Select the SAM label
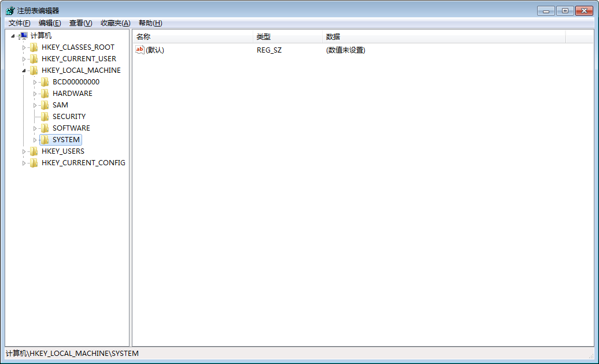The height and width of the screenshot is (364, 599). pyautogui.click(x=60, y=105)
